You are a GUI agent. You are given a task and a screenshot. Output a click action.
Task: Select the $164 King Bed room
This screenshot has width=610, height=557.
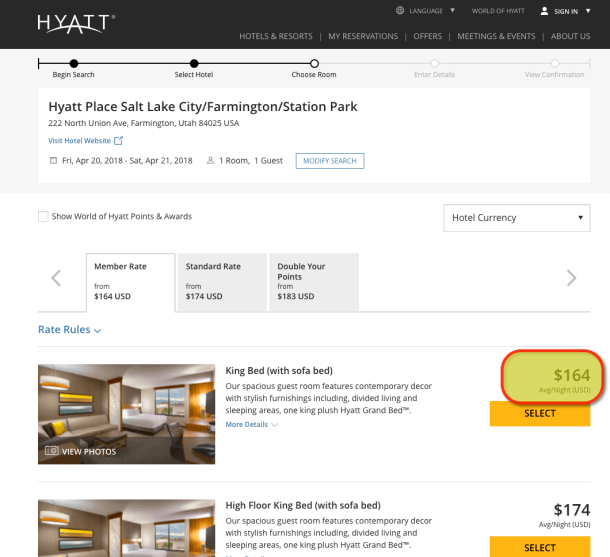540,413
